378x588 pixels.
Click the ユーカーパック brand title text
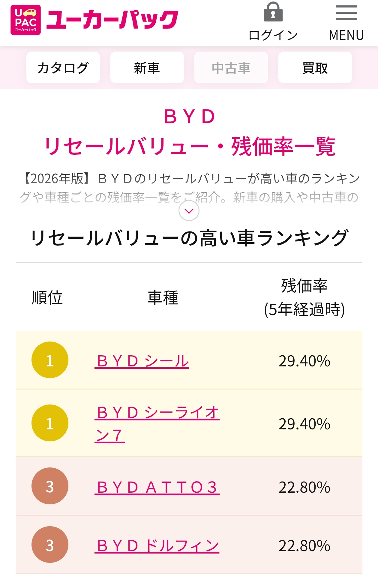[x=112, y=20]
